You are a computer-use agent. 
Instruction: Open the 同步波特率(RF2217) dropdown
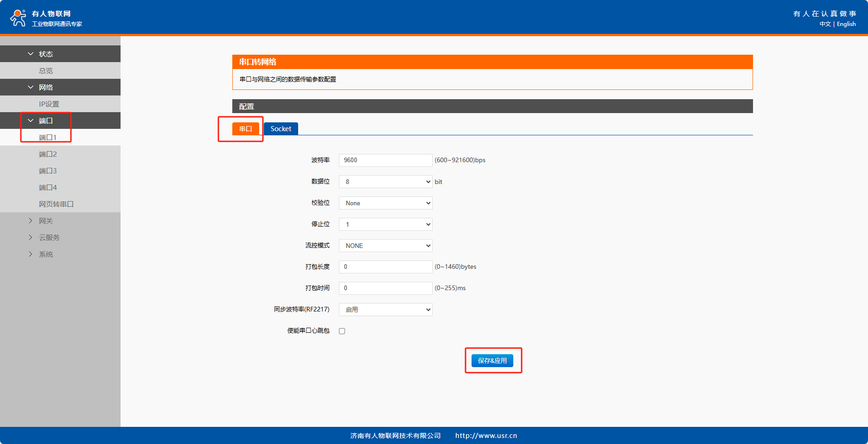click(x=385, y=310)
